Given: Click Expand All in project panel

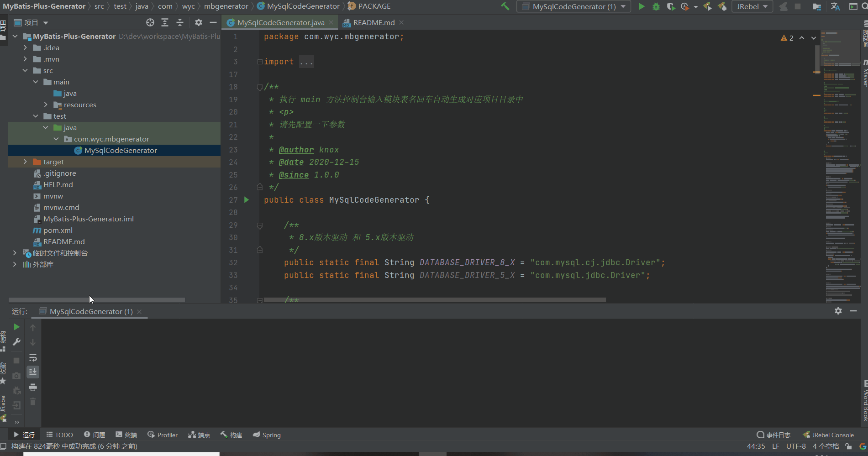Looking at the screenshot, I should point(165,22).
